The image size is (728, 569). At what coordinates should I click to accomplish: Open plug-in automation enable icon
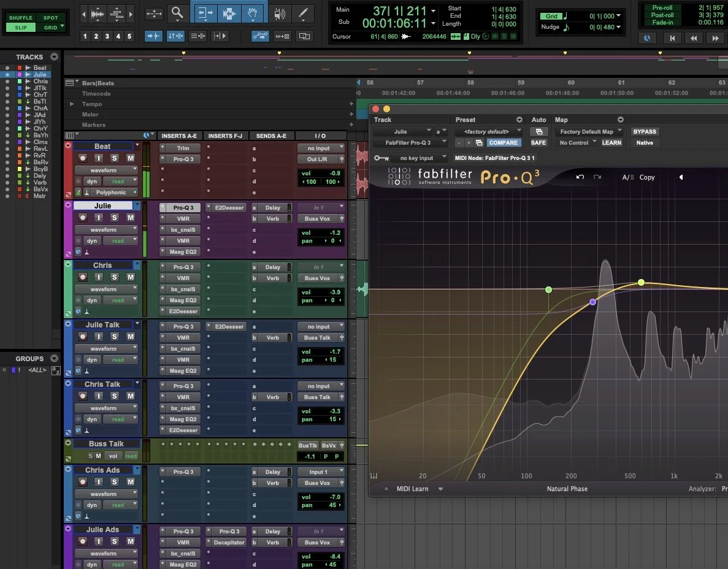point(538,132)
